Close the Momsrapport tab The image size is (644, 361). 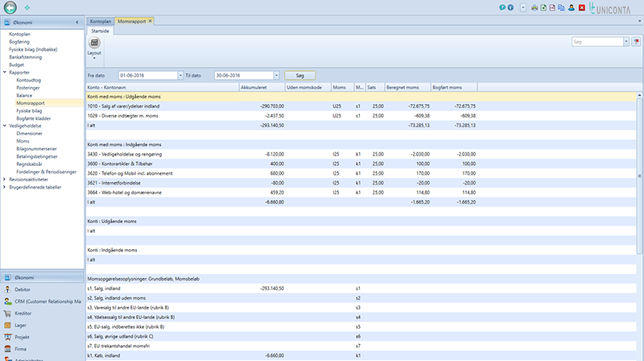click(x=150, y=21)
